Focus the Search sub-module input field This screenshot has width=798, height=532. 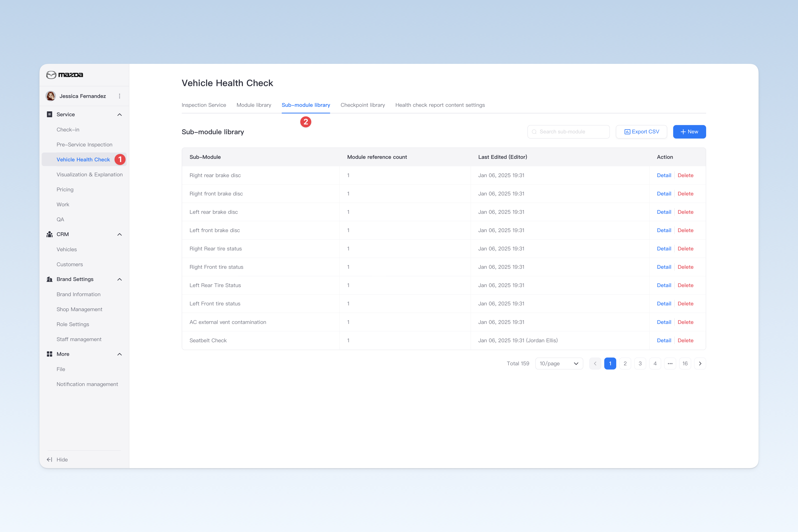(x=569, y=132)
